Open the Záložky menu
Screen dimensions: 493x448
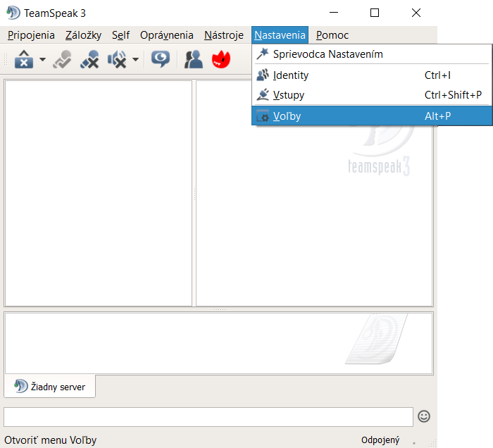[83, 35]
